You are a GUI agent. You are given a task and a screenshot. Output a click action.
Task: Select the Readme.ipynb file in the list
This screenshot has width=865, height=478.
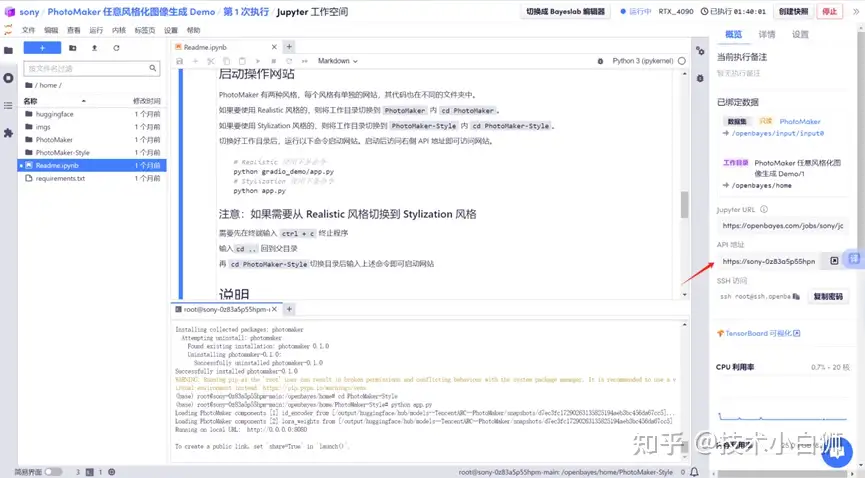coord(92,166)
